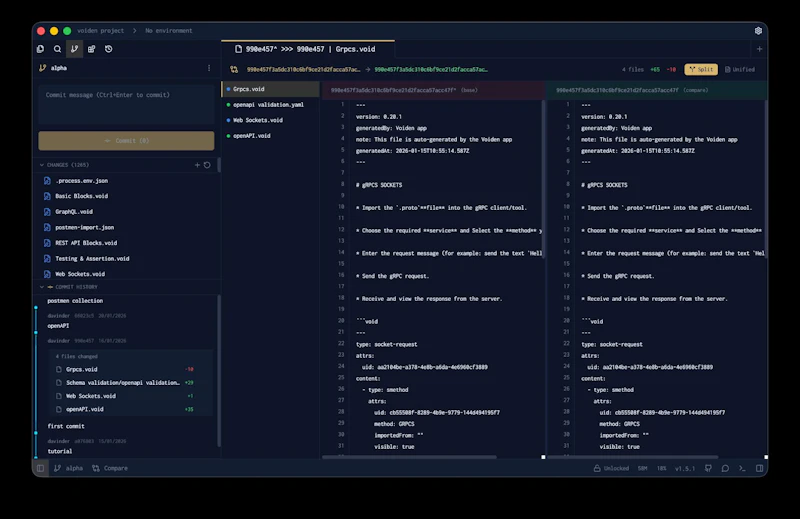Image resolution: width=800 pixels, height=519 pixels.
Task: Toggle right panel icon in status bar
Action: point(759,468)
